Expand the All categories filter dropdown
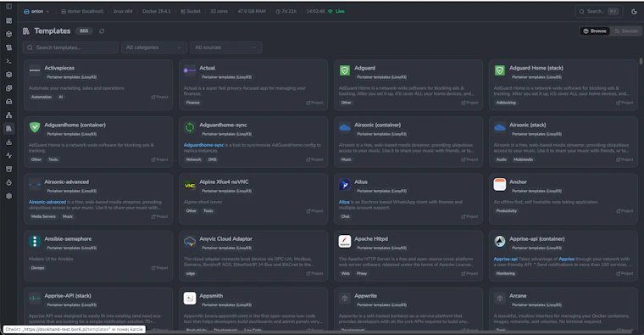The width and height of the screenshot is (644, 335). pos(154,47)
